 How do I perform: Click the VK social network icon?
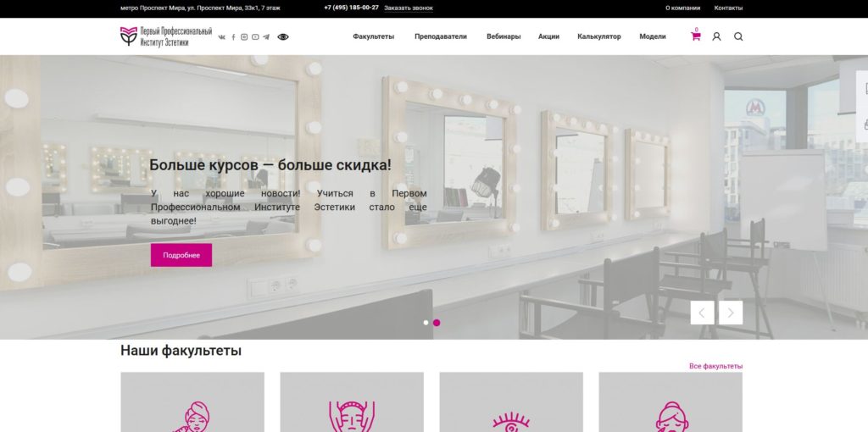[x=222, y=37]
